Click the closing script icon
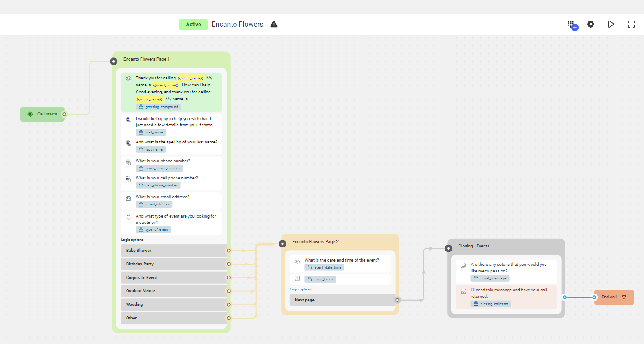This screenshot has height=344, width=644. coord(463,291)
